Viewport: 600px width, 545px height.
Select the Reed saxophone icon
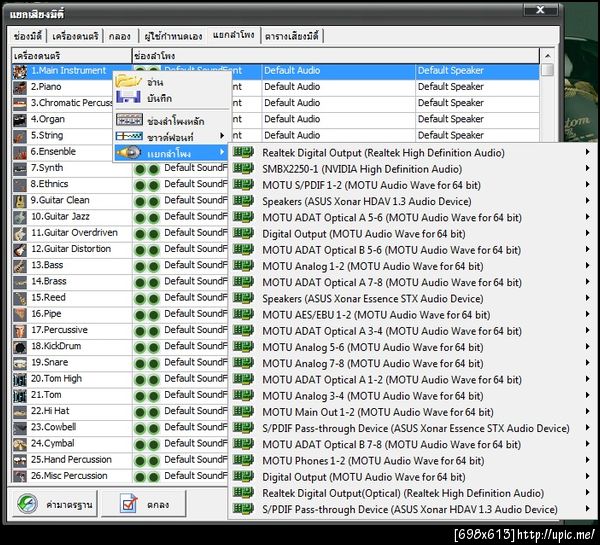click(20, 299)
